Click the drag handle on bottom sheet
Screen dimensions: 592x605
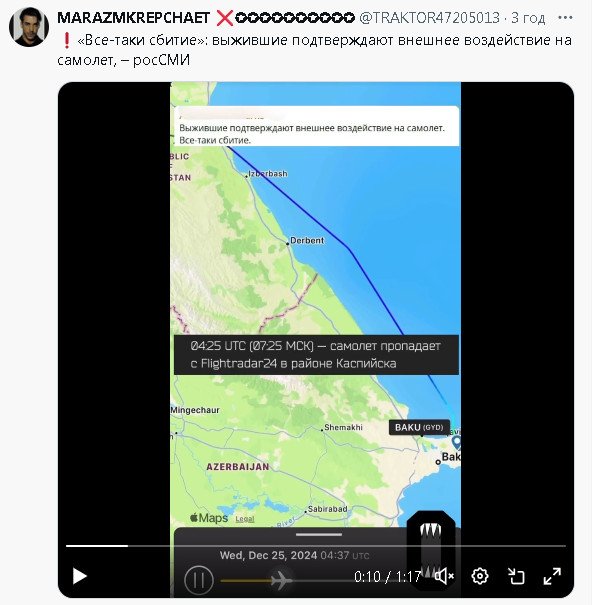319,534
